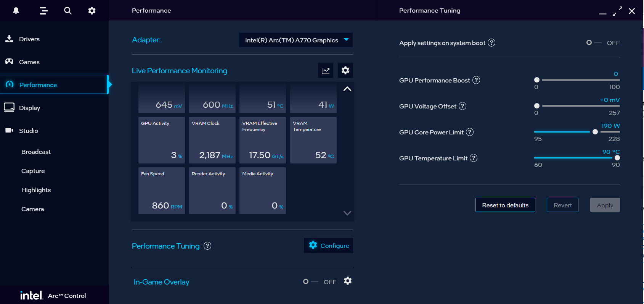Open the notifications bell

(x=16, y=11)
